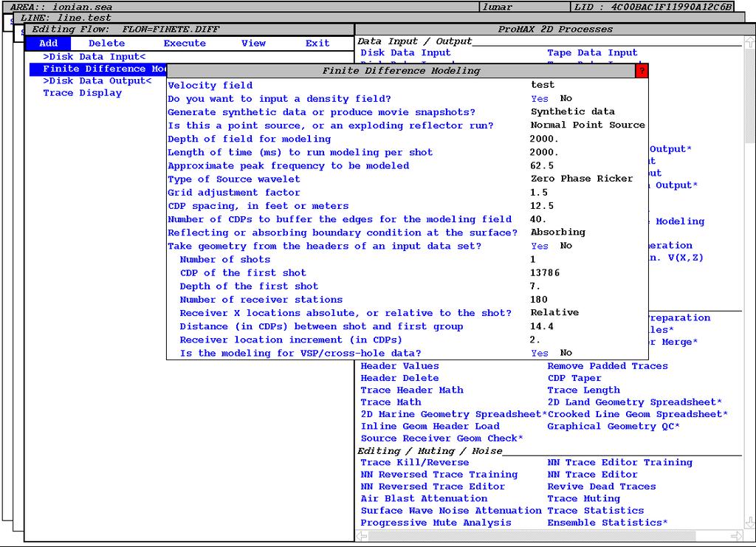The height and width of the screenshot is (547, 756).
Task: Open the Delete menu
Action: 106,44
